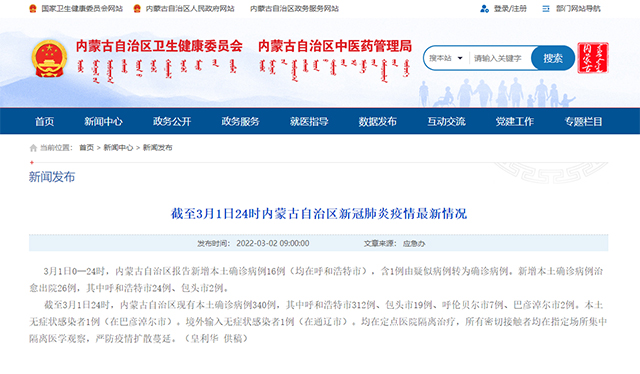Expand the 搜本站 search scope dropdown
Screen dimensions: 640x374
tap(446, 58)
